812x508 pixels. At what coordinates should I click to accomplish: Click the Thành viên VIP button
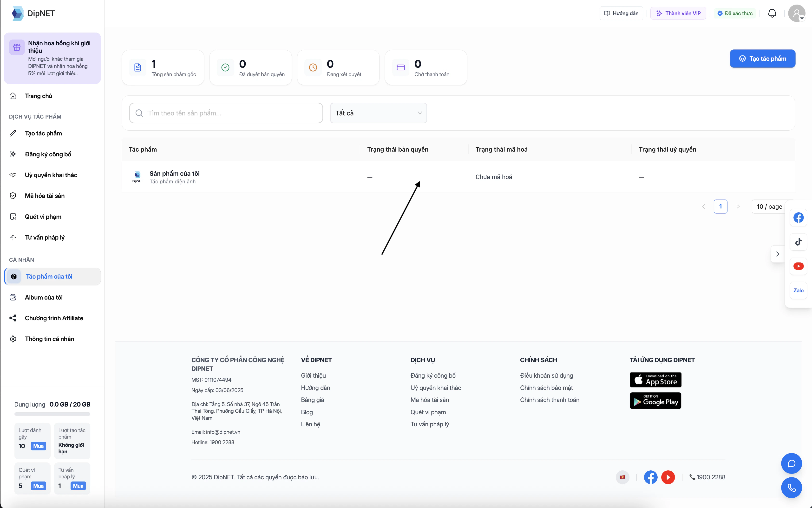[678, 13]
